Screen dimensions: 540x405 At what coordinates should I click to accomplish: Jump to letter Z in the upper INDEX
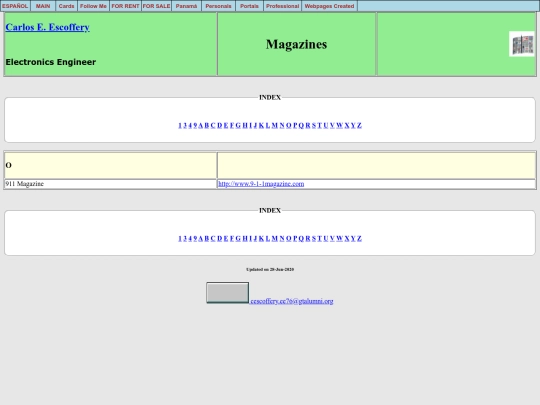360,125
